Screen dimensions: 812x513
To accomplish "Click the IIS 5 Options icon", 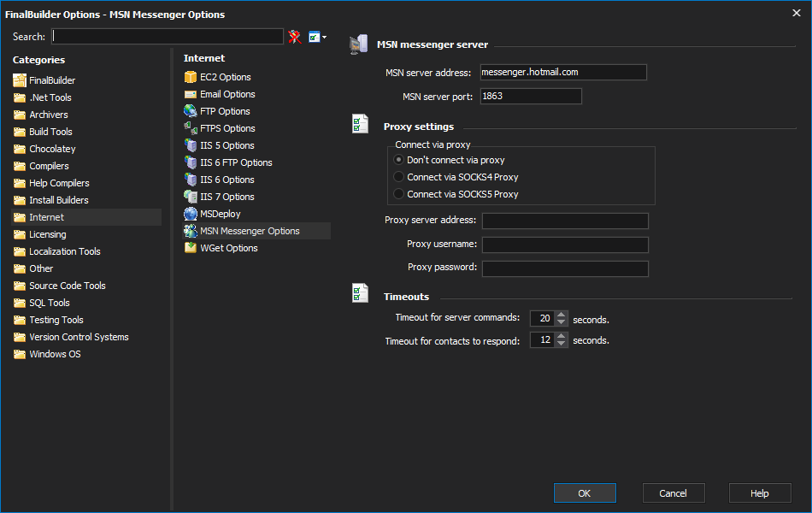I will (191, 145).
